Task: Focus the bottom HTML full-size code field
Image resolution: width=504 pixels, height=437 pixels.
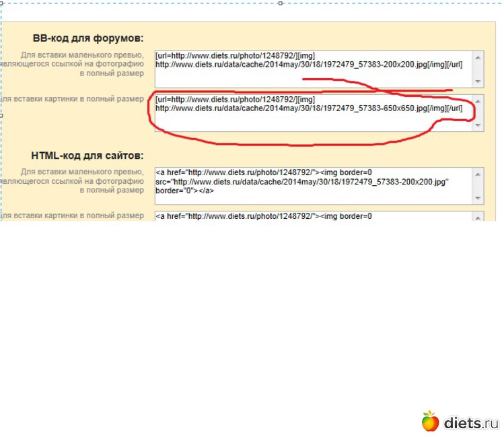Action: pyautogui.click(x=313, y=216)
